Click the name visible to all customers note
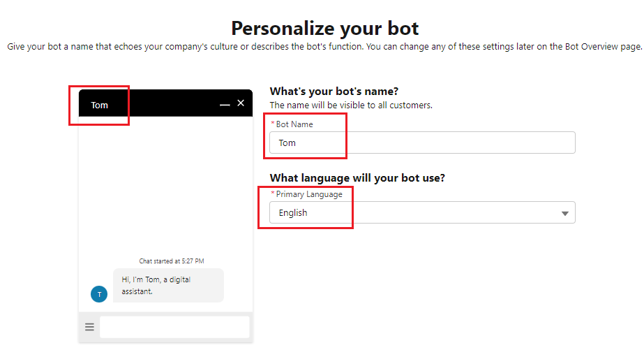The height and width of the screenshot is (350, 644). coord(351,105)
